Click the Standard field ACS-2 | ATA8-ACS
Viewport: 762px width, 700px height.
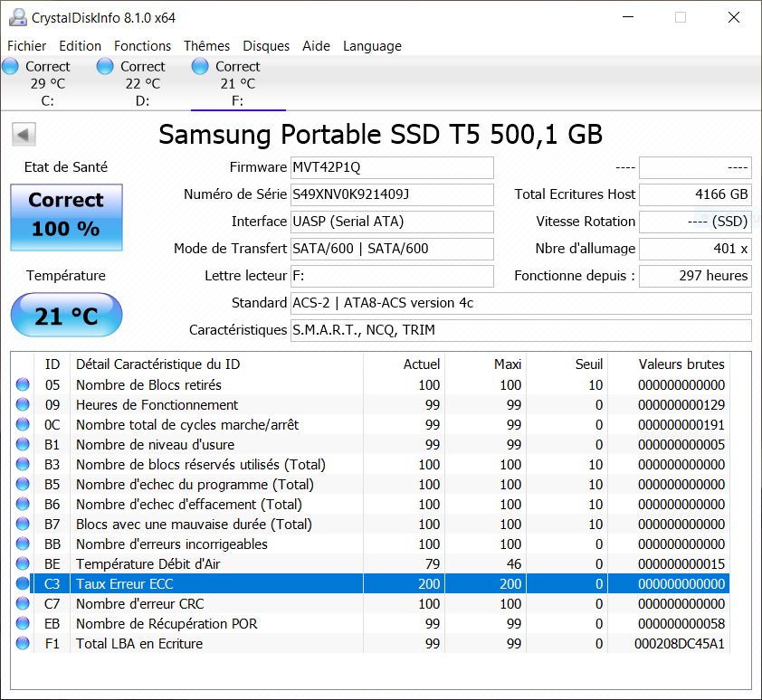521,304
